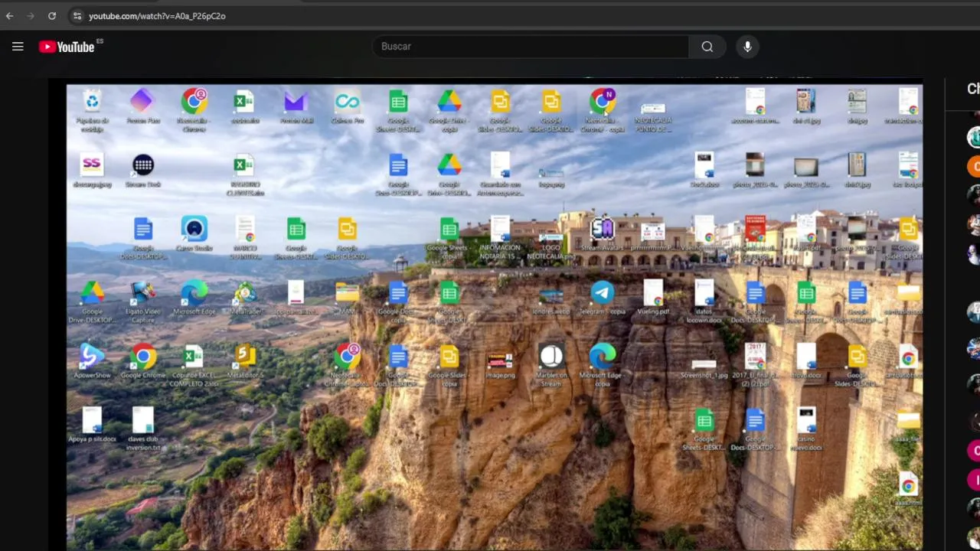Open REGISTRO CLIENTE Excel file
The height and width of the screenshot is (551, 980).
(x=245, y=174)
